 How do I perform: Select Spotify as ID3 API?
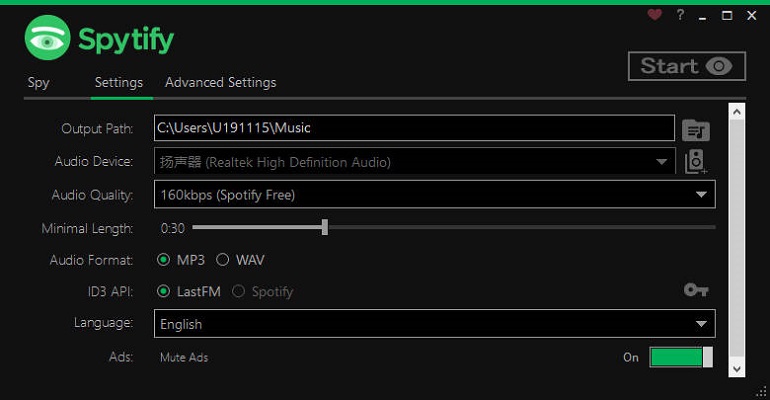tap(263, 292)
